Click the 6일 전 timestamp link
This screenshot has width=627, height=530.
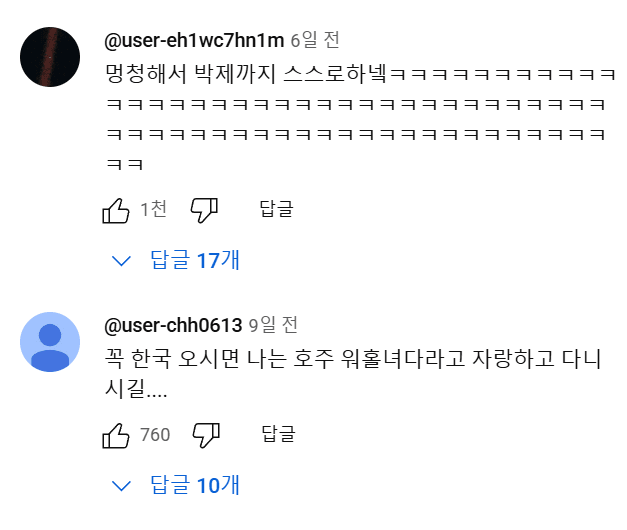point(314,40)
